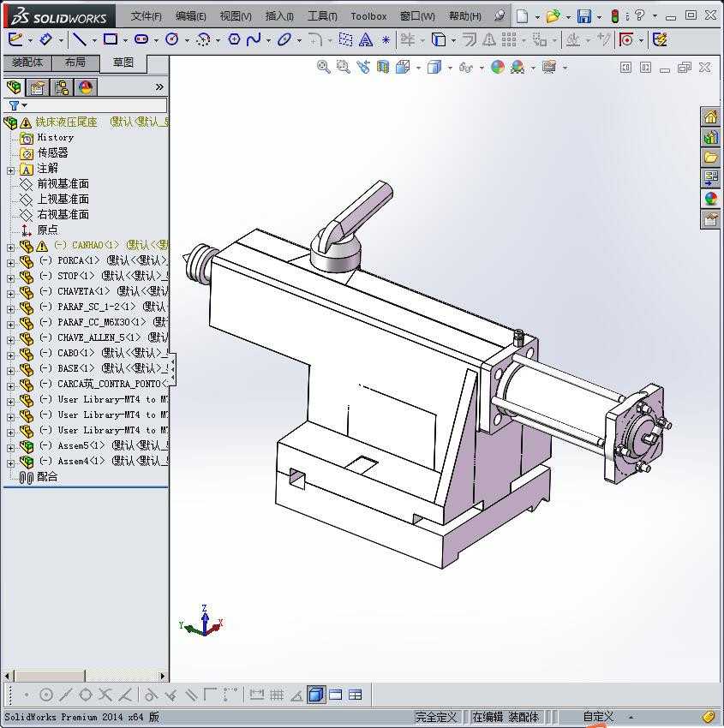Expand the 注解 folder
This screenshot has width=724, height=728.
tap(10, 170)
